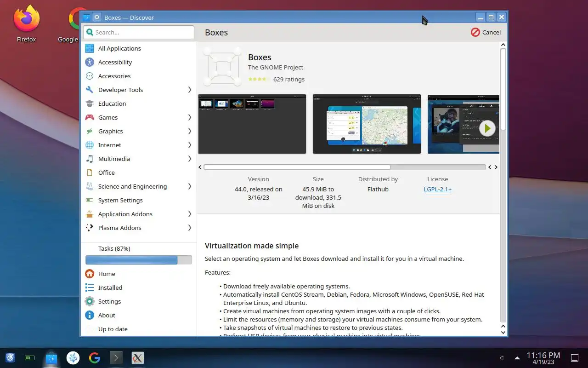This screenshot has height=368, width=588.
Task: Click the Developer Tools wrench icon
Action: pyautogui.click(x=90, y=90)
